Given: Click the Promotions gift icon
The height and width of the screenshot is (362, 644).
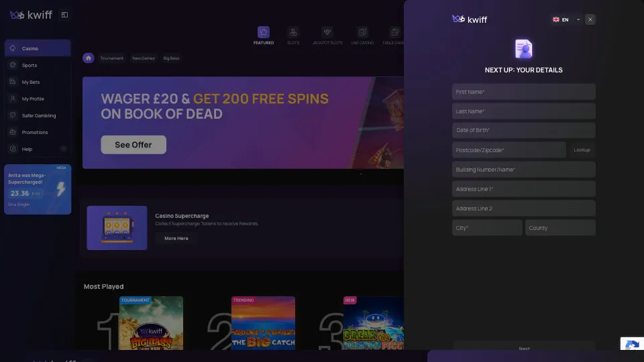Looking at the screenshot, I should (x=13, y=132).
